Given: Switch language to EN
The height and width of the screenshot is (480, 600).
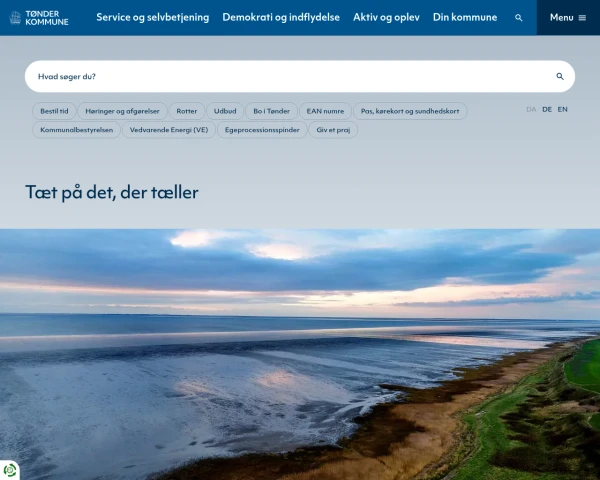Looking at the screenshot, I should tap(562, 109).
